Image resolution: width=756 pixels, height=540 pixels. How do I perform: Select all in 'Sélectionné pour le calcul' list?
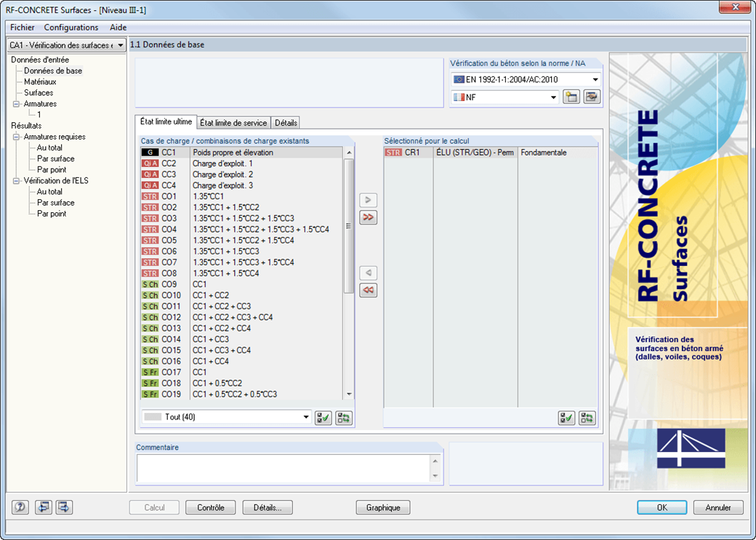(566, 417)
